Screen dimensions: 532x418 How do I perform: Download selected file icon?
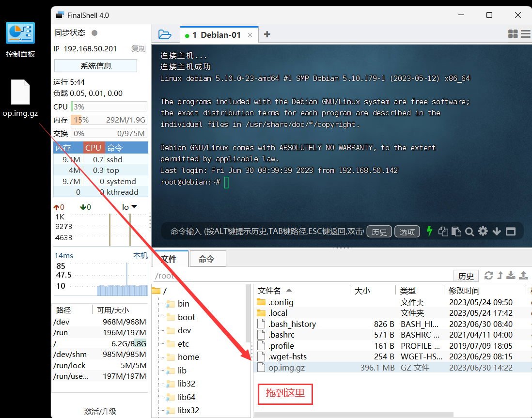(x=511, y=276)
